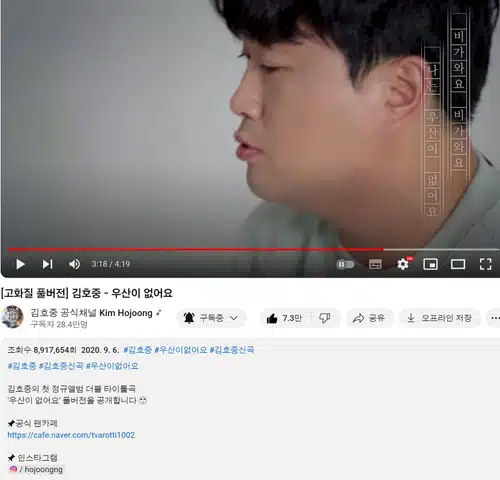This screenshot has height=480, width=500.
Task: Activate the miniplayer mode
Action: tap(430, 264)
